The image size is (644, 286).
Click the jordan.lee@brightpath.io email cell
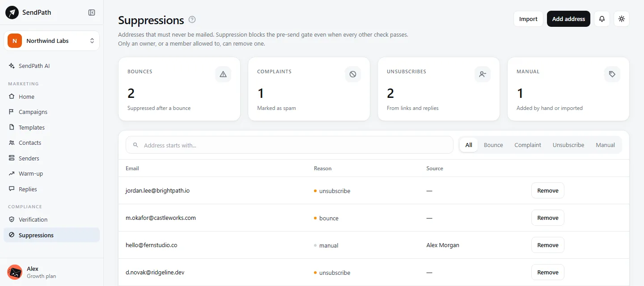(157, 190)
